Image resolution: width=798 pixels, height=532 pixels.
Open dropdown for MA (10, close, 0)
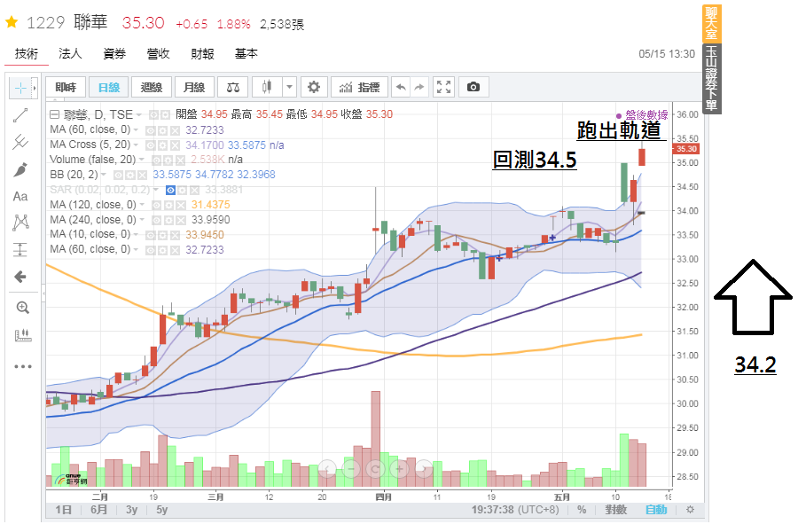[x=137, y=235]
